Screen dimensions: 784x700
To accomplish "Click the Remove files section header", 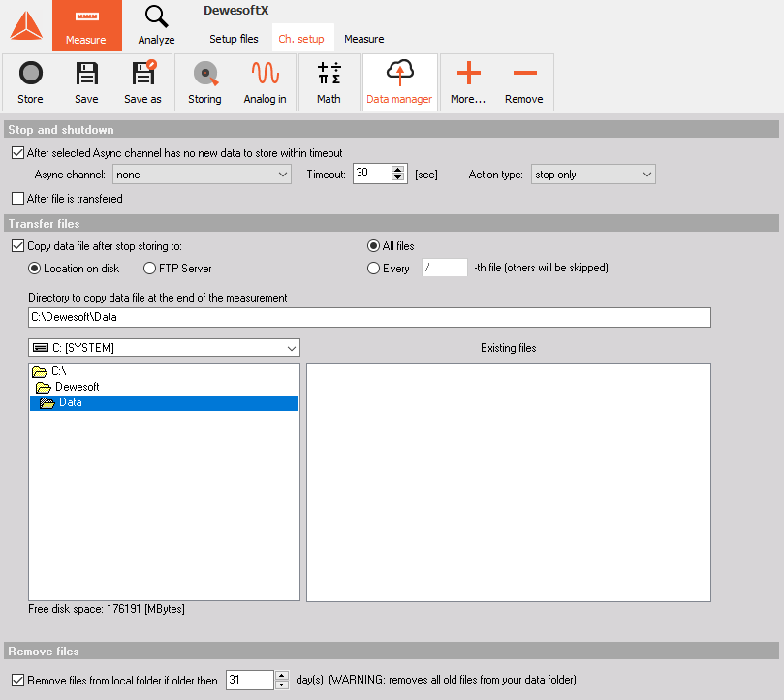I will [392, 651].
